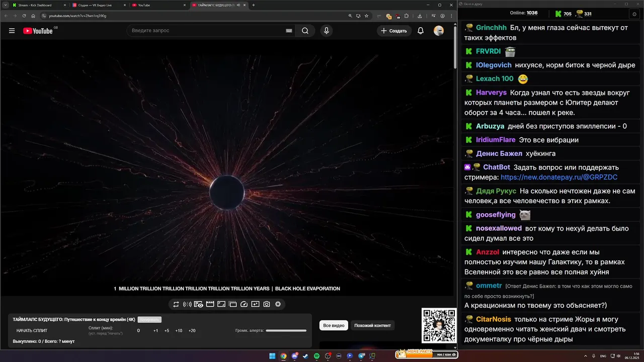
Task: Switch to the YouTube tab
Action: tap(159, 5)
